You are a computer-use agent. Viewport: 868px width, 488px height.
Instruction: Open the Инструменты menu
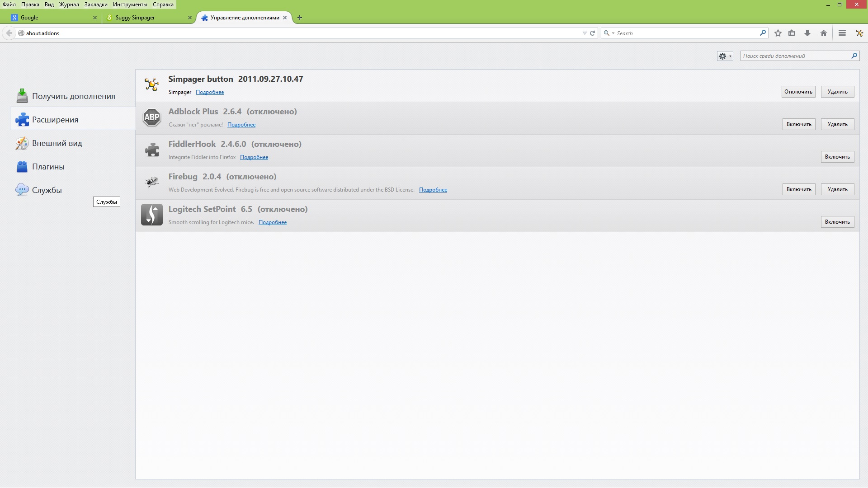pos(130,5)
